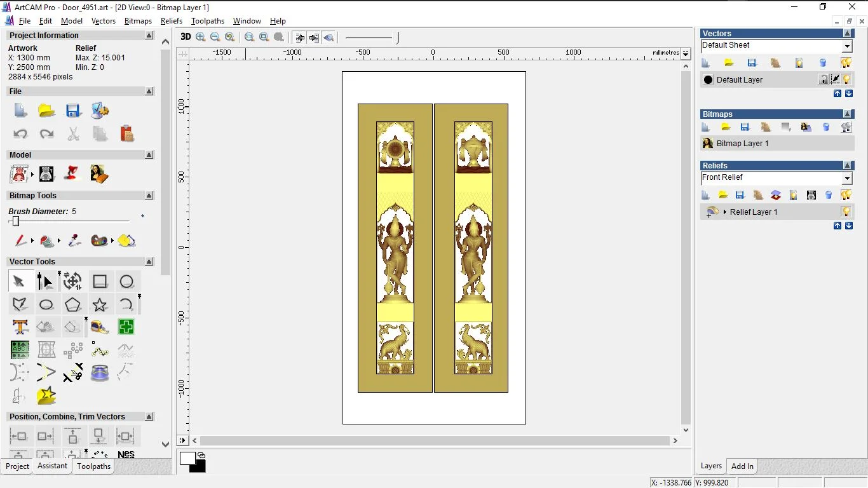The image size is (868, 488).
Task: Collapse the Bitmap Tools section
Action: click(x=149, y=196)
